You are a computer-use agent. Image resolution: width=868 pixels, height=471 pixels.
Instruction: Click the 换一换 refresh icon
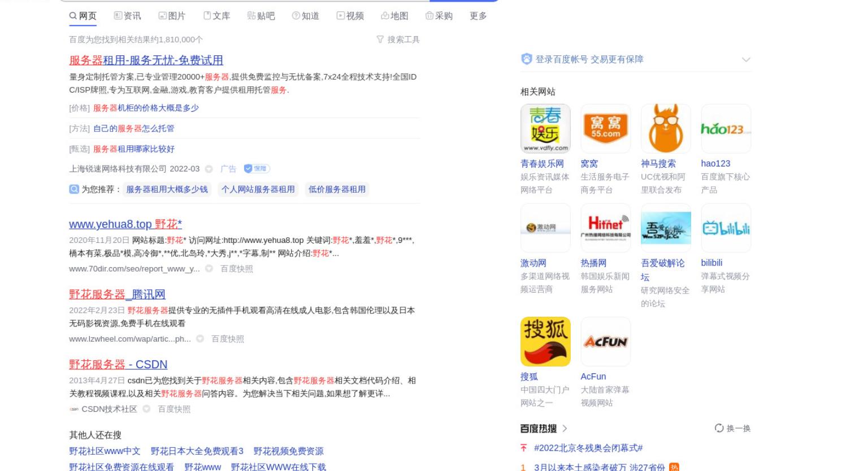tap(719, 428)
